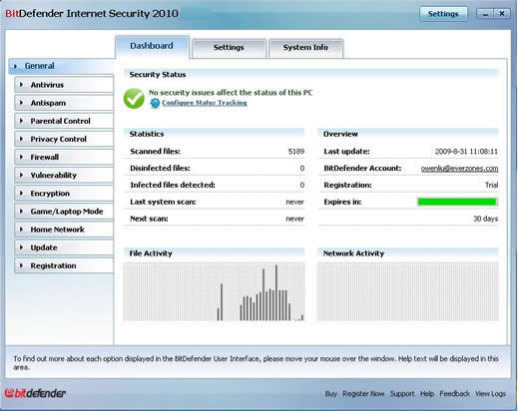Click the Register Now link

[x=363, y=394]
